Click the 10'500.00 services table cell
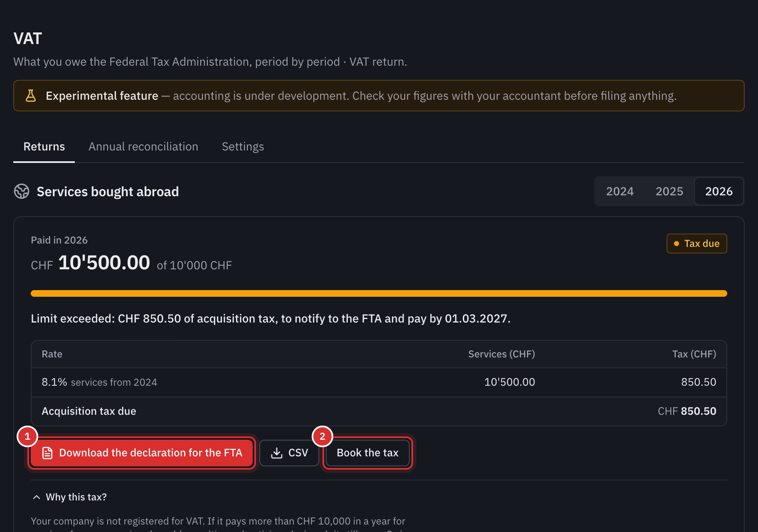 tap(509, 382)
